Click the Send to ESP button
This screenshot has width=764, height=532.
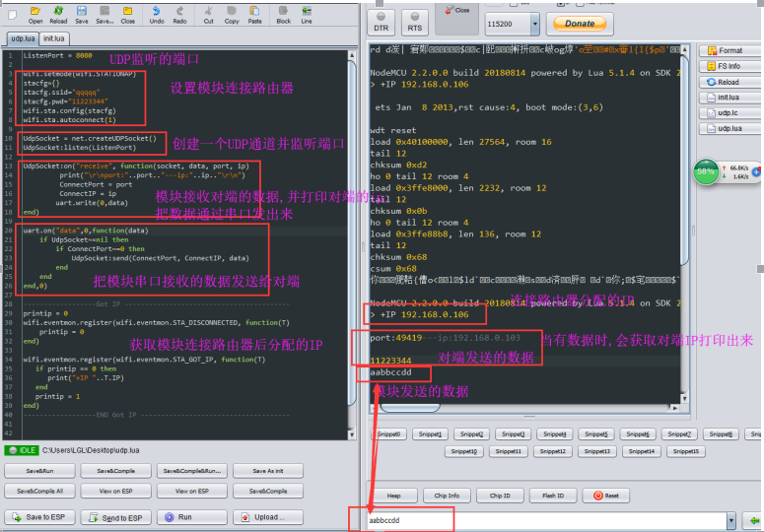tap(116, 517)
